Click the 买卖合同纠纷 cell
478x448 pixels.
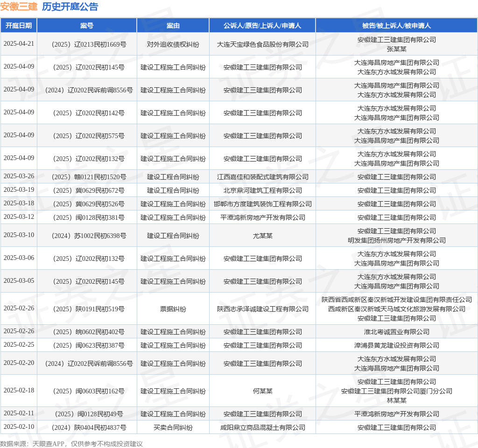click(173, 427)
